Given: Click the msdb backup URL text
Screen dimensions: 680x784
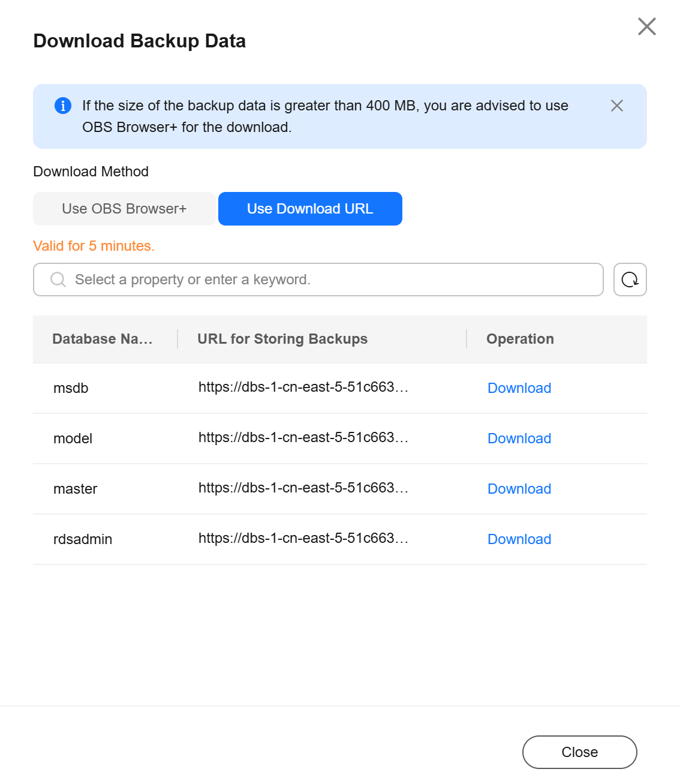Looking at the screenshot, I should click(303, 388).
